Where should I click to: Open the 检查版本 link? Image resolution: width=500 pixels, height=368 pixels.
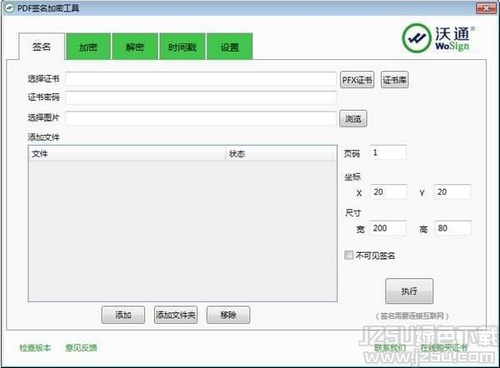pos(35,348)
